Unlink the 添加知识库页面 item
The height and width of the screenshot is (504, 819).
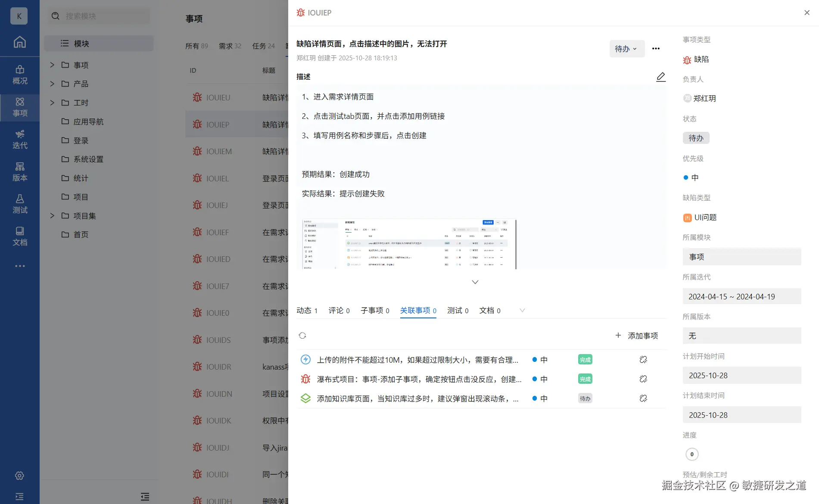click(x=643, y=398)
